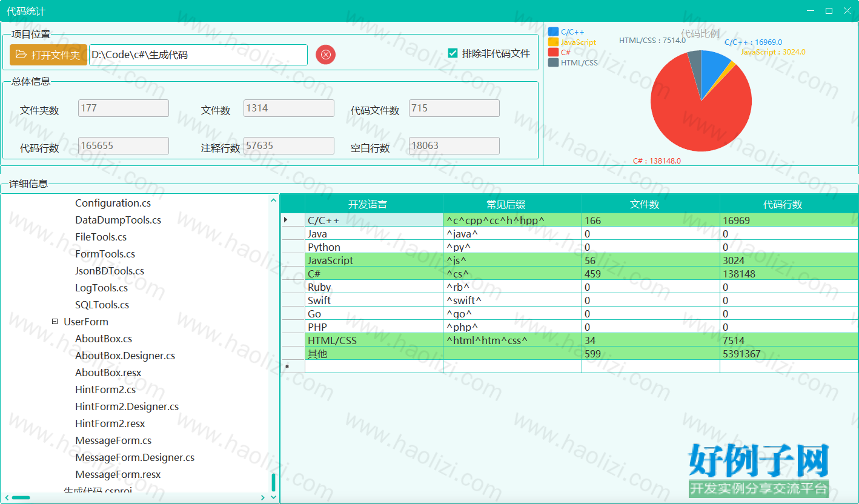Toggle the 排除非代码文件 checkbox
Viewport: 859px width, 504px height.
[x=453, y=53]
